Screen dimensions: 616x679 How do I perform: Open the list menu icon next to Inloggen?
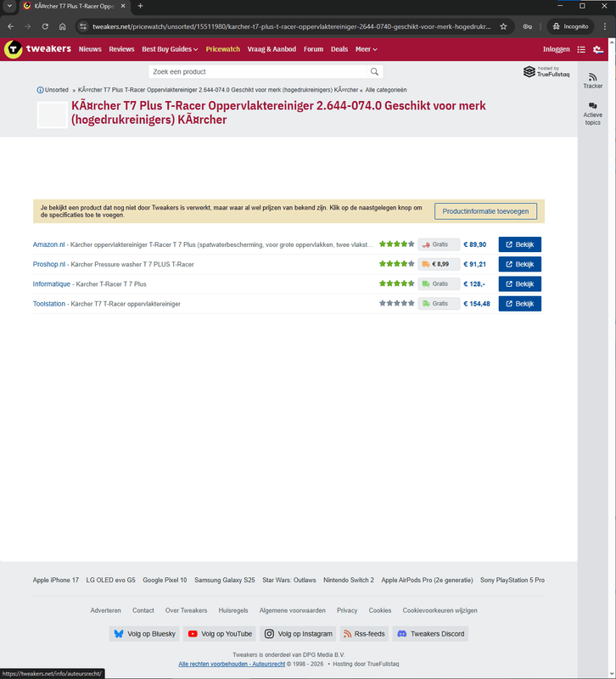[581, 49]
